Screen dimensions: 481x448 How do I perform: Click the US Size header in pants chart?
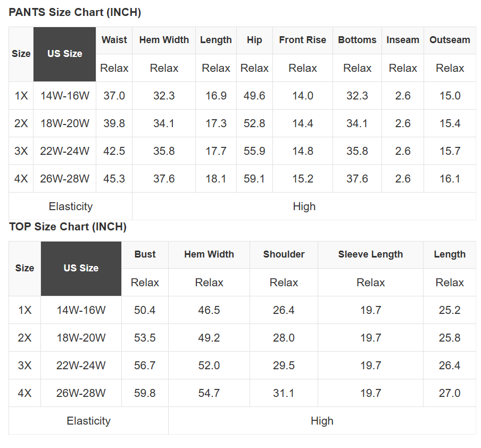pos(65,54)
